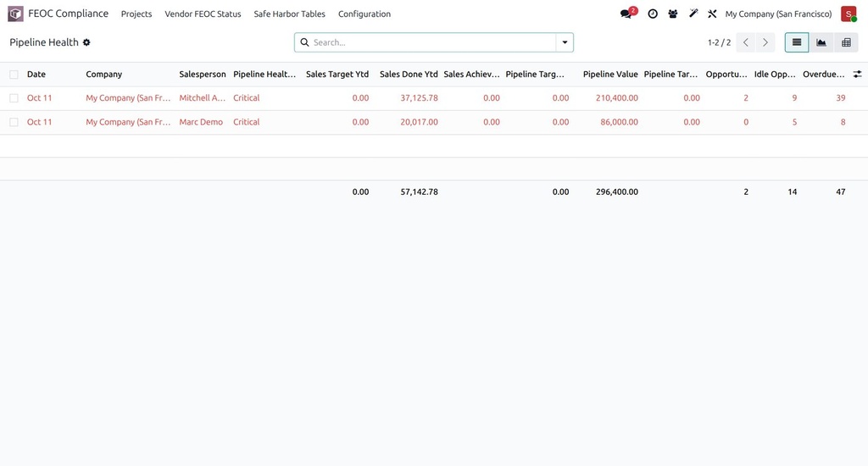868x466 pixels.
Task: Click the 210,400.00 pipeline value cell
Action: pyautogui.click(x=617, y=98)
